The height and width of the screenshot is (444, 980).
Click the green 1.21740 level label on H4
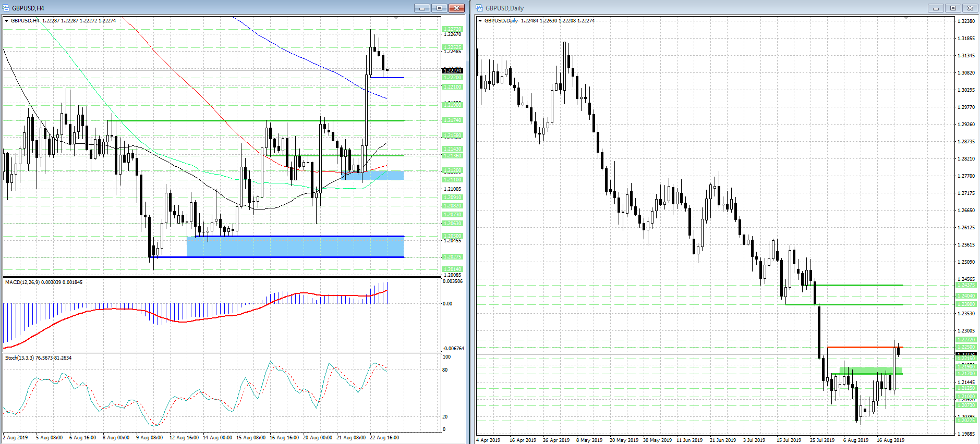(452, 120)
